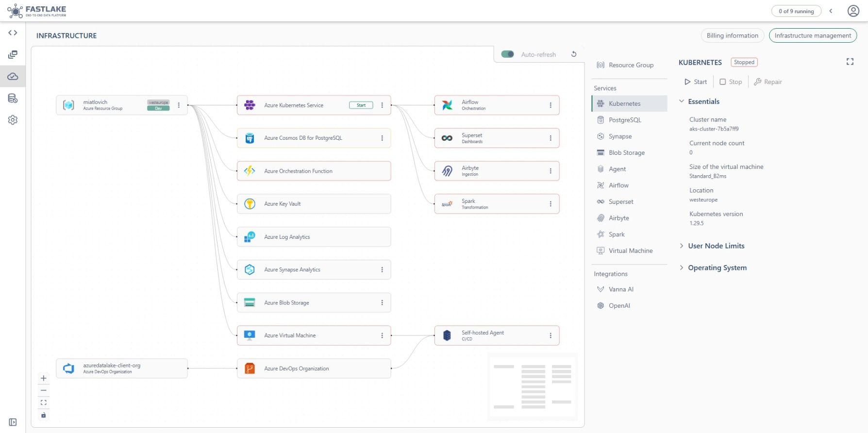Screen dimensions: 868x433
Task: Expand the Operating System section
Action: click(713, 268)
